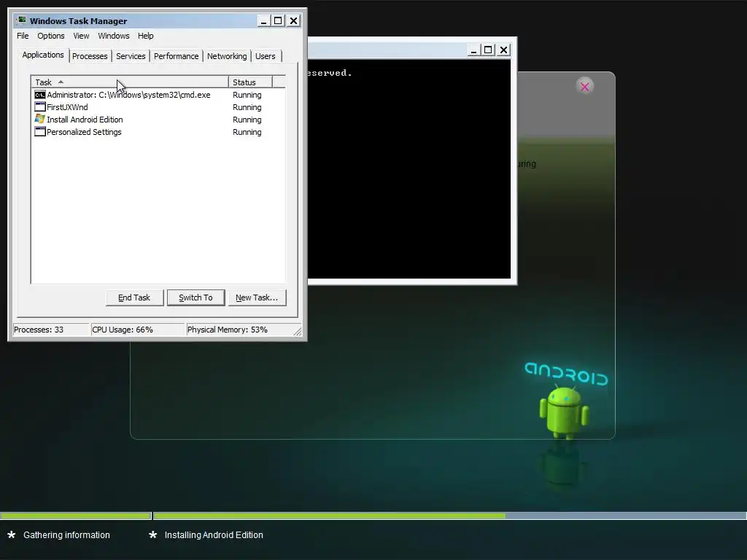747x560 pixels.
Task: Select the cmd.exe task icon
Action: [40, 95]
